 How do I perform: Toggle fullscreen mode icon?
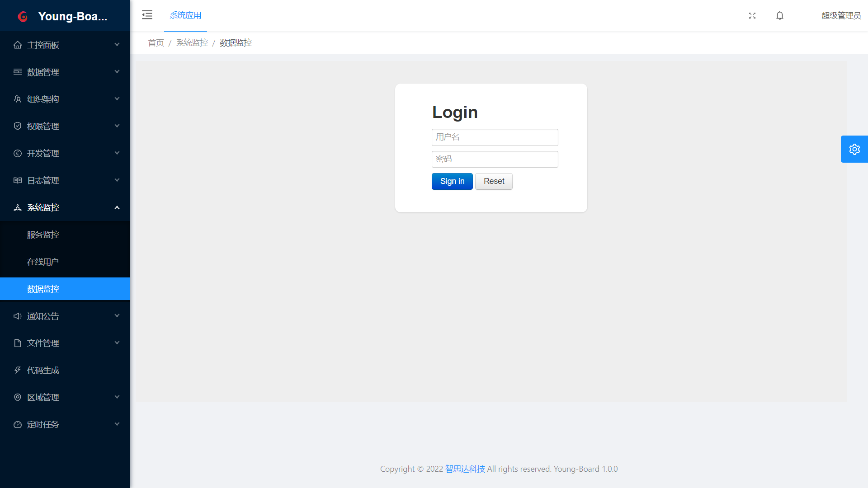(x=752, y=15)
